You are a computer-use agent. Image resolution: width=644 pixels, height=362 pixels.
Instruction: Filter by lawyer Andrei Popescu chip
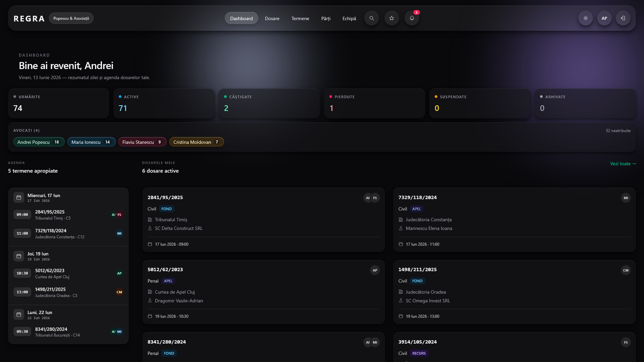(39, 142)
